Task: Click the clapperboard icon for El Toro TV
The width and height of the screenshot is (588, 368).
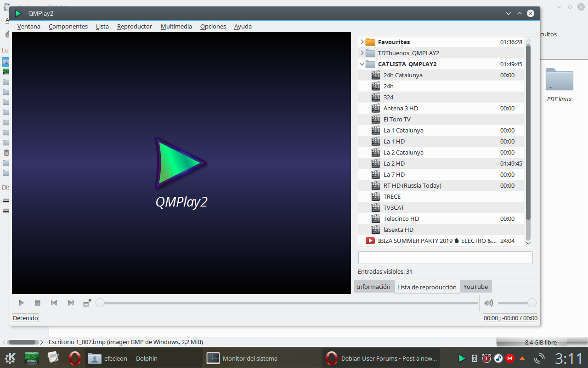Action: [x=376, y=119]
